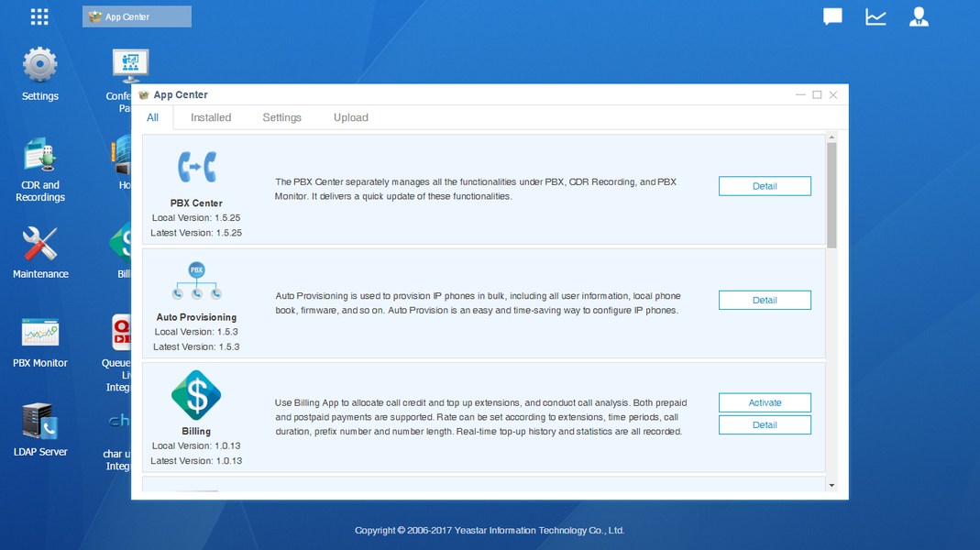Click Billing app description text

tap(481, 417)
